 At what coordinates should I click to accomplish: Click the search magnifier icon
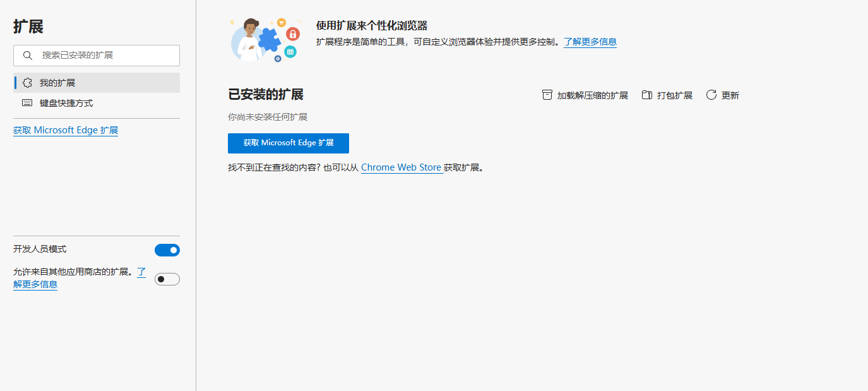[x=28, y=56]
